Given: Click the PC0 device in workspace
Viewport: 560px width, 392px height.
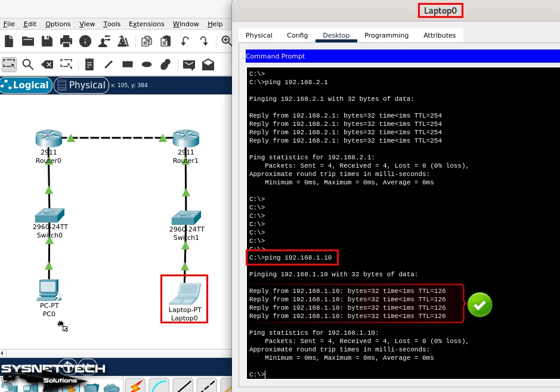Looking at the screenshot, I should click(x=49, y=291).
